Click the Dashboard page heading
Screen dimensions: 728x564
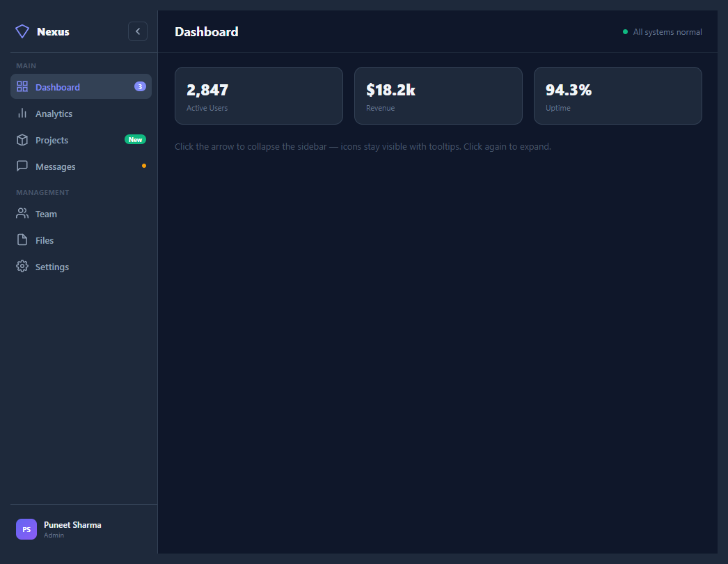tap(207, 31)
